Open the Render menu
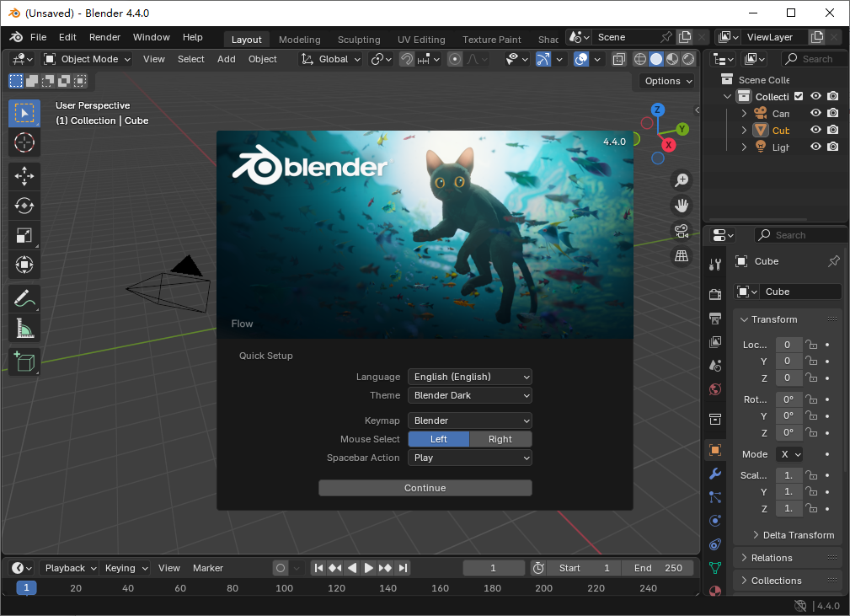 pos(104,37)
